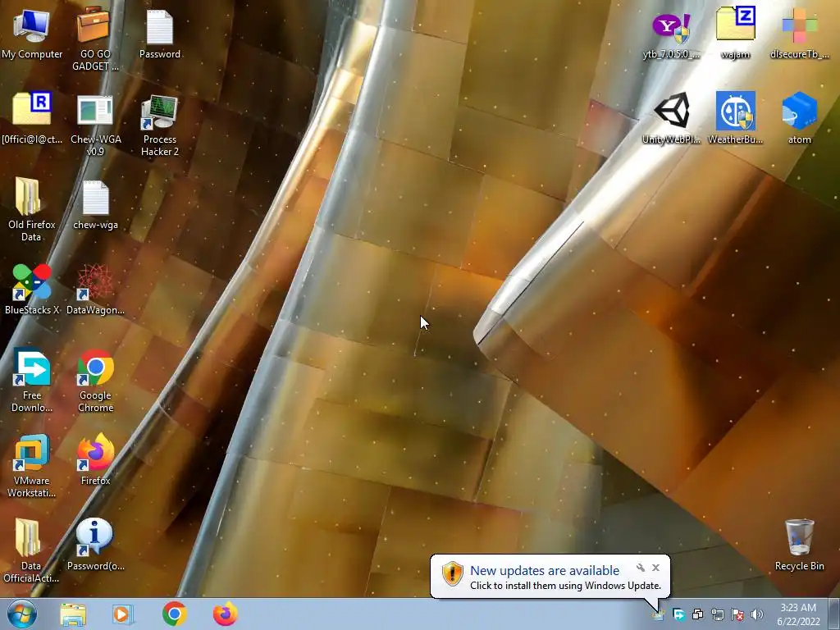Click the 'New updates are available' balloon title

pyautogui.click(x=545, y=571)
